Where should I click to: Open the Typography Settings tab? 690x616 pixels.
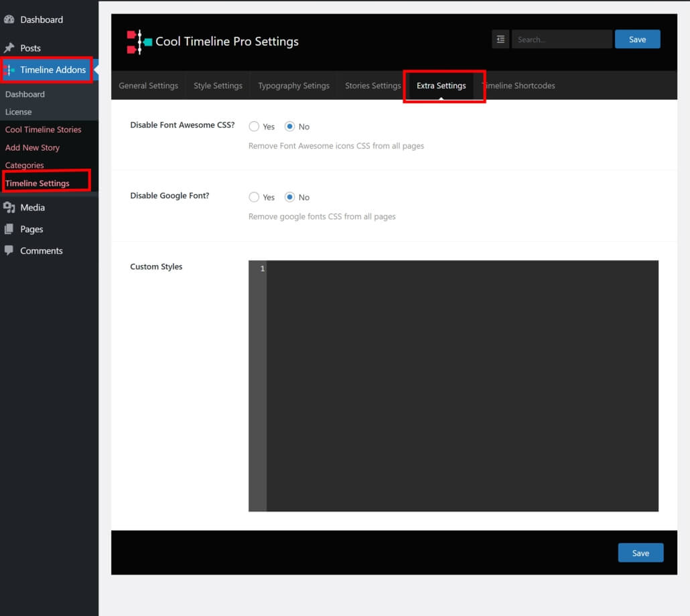click(293, 86)
